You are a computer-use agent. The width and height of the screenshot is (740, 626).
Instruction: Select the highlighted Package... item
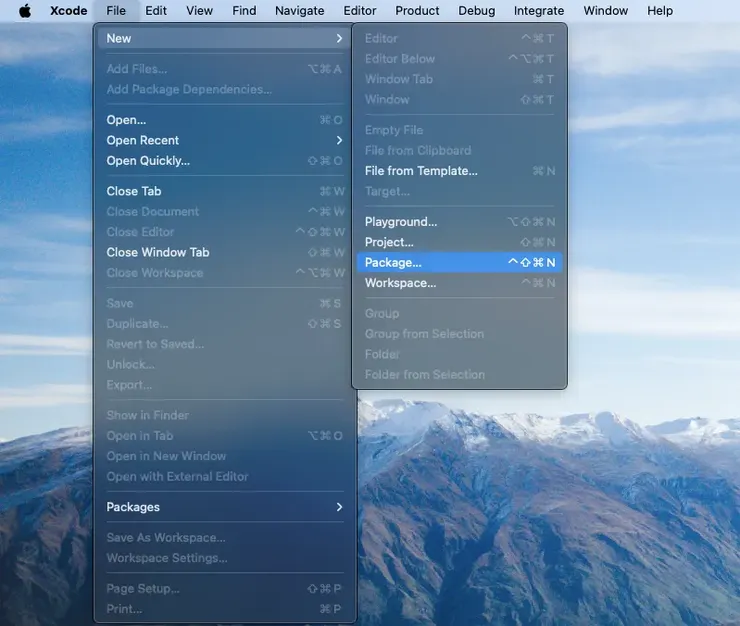460,262
